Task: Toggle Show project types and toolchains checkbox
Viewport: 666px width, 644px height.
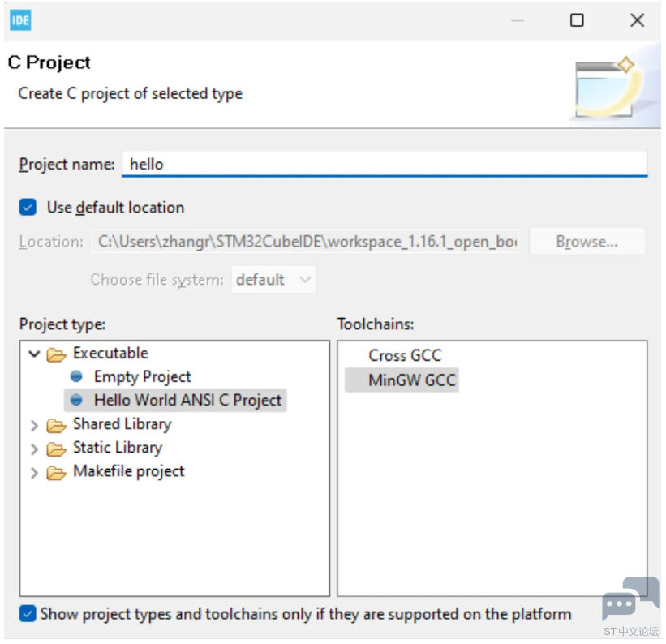Action: pyautogui.click(x=28, y=614)
